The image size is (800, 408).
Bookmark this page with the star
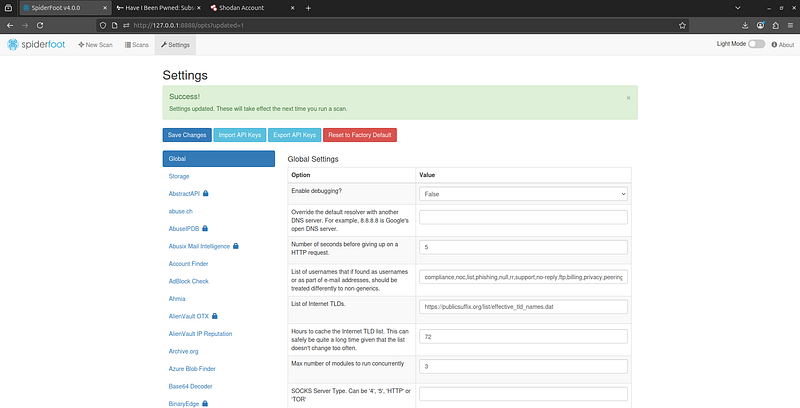point(682,25)
